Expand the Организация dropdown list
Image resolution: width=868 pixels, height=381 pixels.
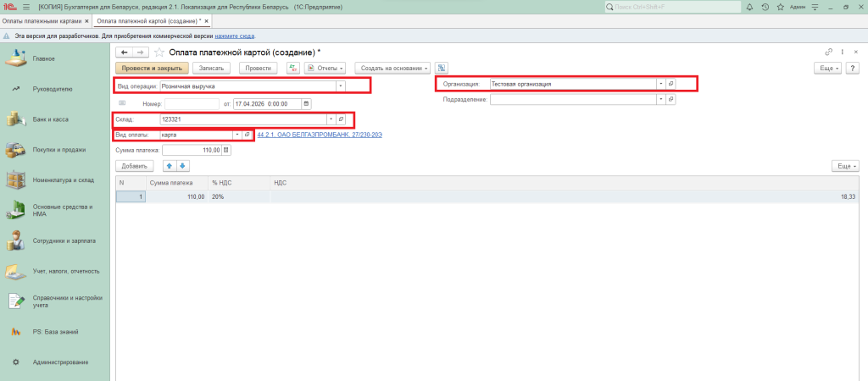point(660,84)
